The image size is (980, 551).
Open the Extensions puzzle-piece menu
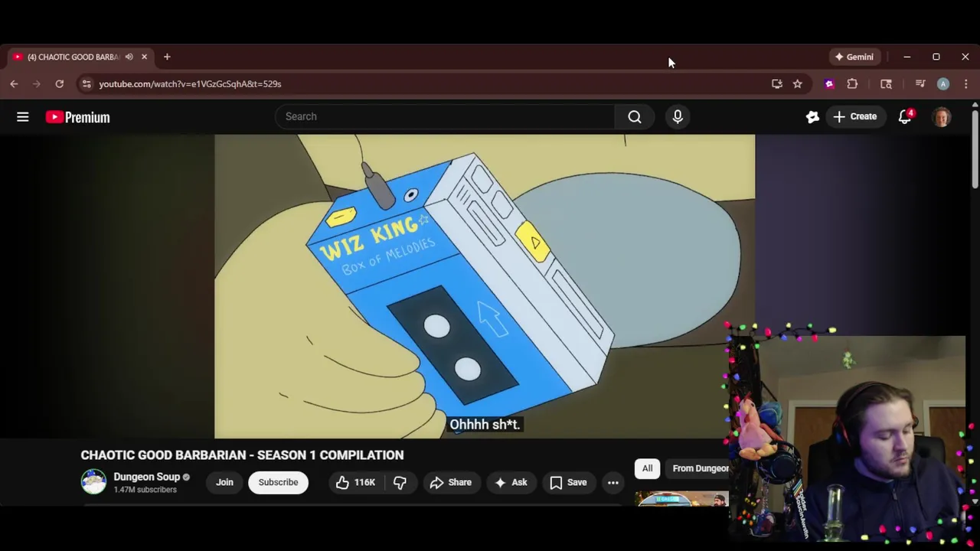[852, 84]
